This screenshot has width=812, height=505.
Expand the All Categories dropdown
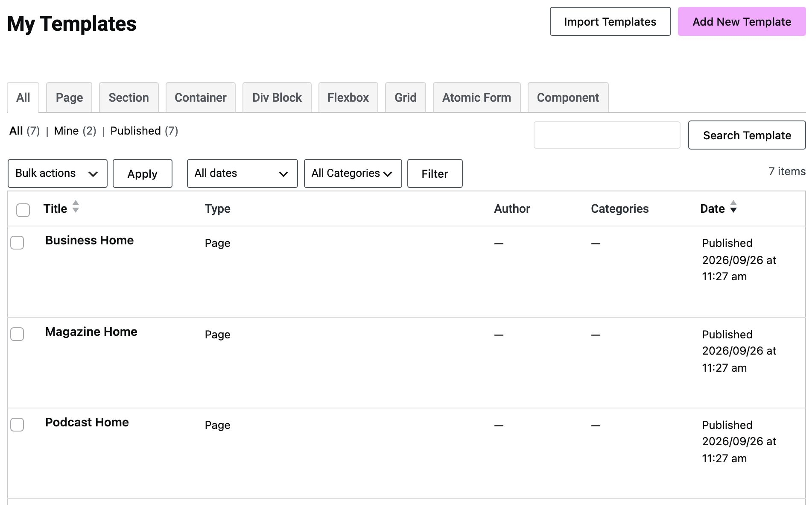[x=353, y=173]
